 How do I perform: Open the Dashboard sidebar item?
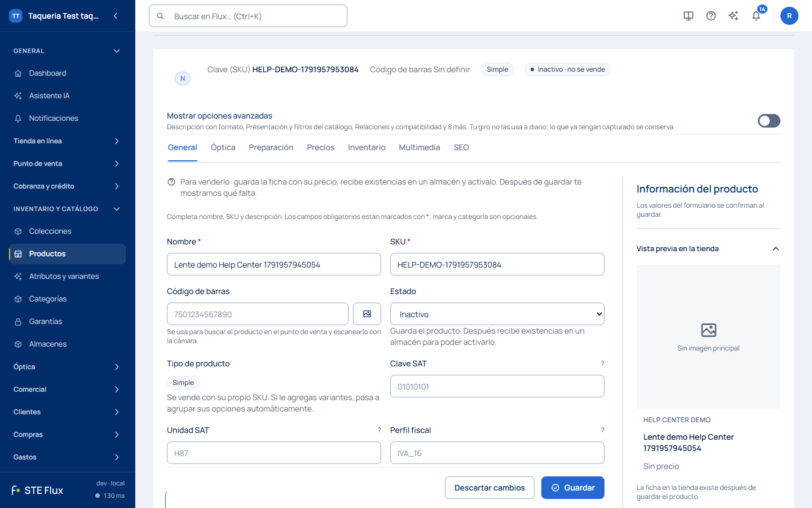coord(67,73)
